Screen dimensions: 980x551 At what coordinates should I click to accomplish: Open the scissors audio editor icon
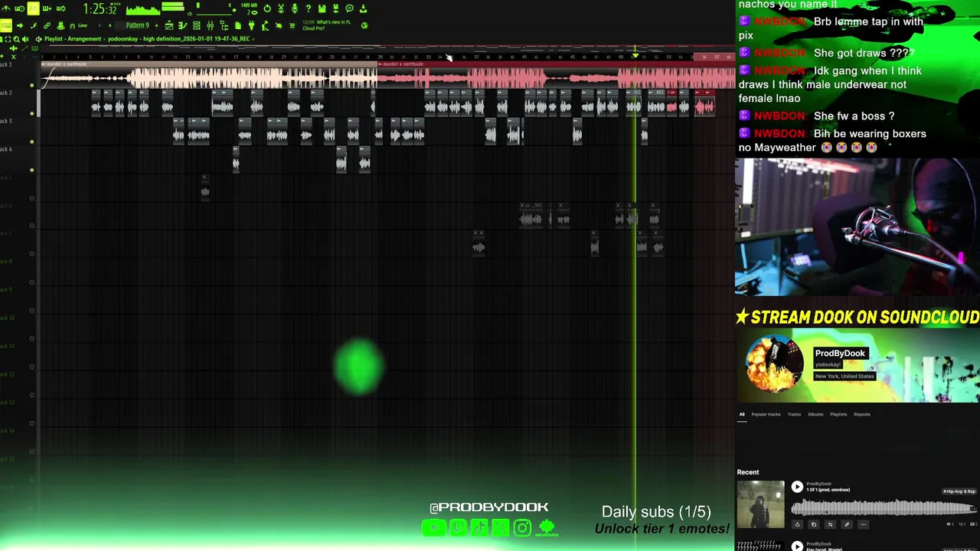click(x=281, y=8)
